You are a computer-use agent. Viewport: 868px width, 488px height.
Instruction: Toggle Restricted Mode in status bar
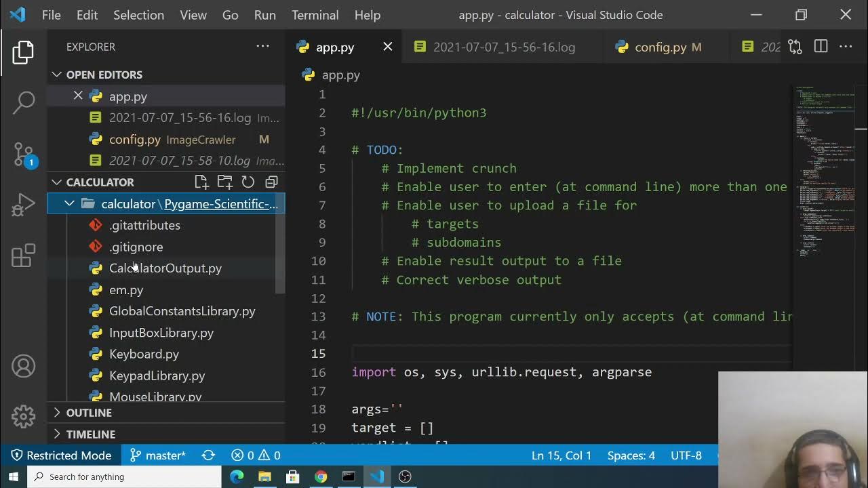61,455
